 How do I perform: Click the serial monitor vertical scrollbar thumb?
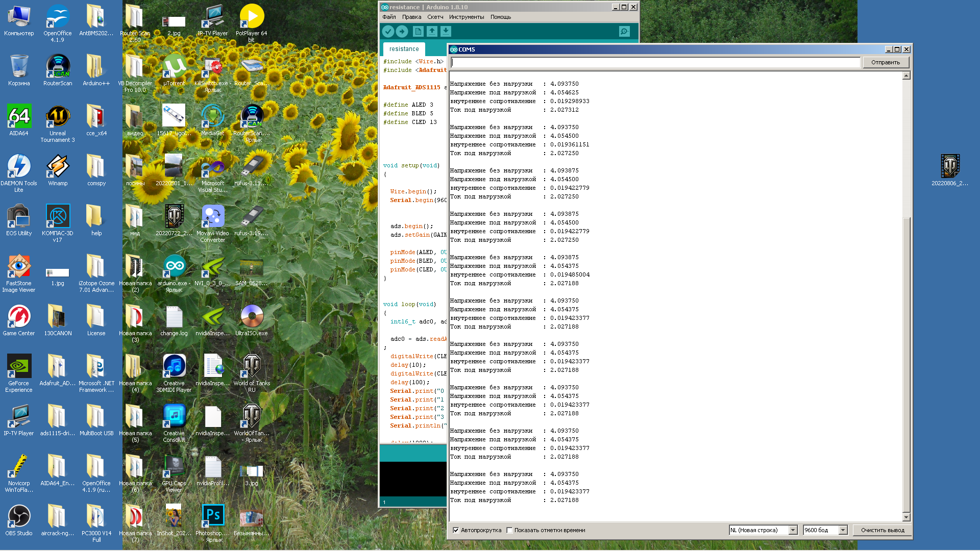(x=906, y=365)
